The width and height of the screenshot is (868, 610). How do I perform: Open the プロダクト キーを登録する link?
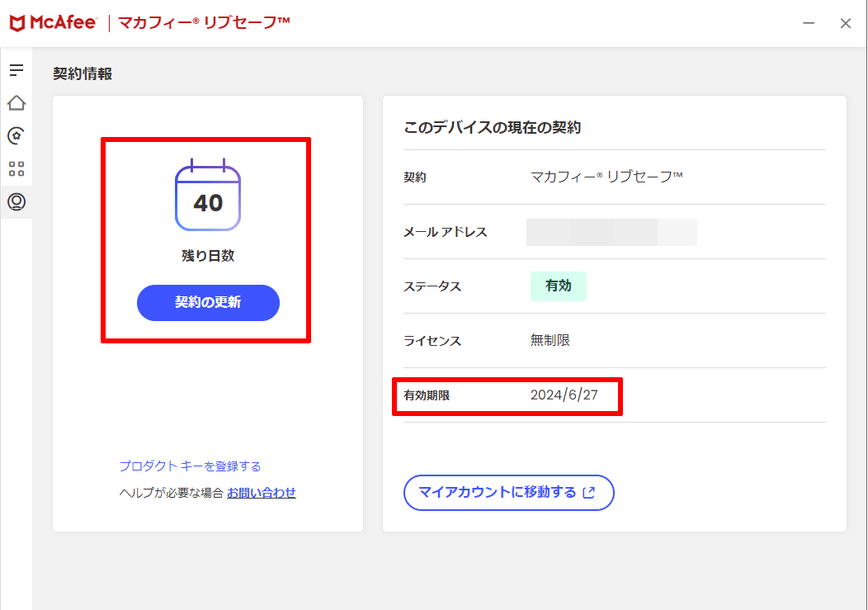[x=190, y=466]
